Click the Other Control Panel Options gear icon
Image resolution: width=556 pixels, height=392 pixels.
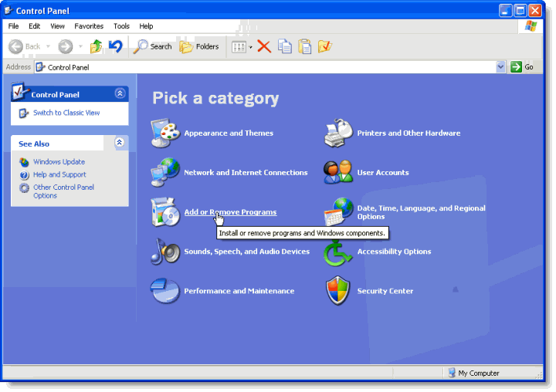25,188
